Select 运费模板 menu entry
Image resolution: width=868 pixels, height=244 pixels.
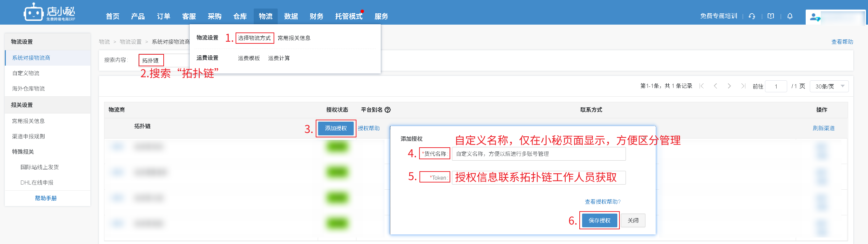pyautogui.click(x=249, y=58)
